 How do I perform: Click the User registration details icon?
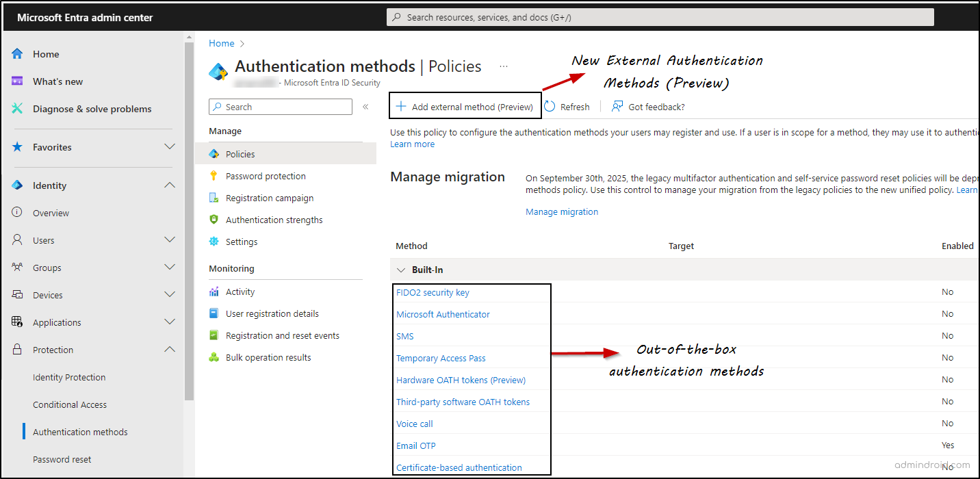pos(216,313)
